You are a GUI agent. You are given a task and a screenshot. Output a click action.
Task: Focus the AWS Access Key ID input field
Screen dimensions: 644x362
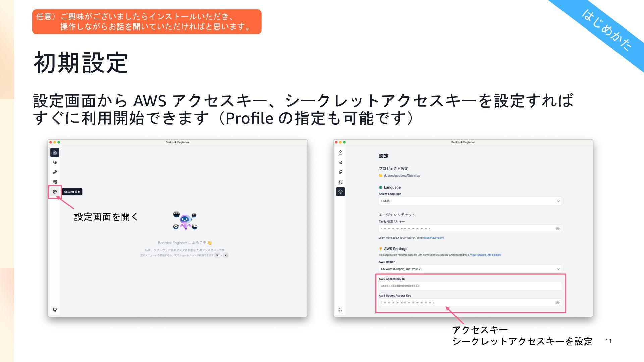point(470,286)
